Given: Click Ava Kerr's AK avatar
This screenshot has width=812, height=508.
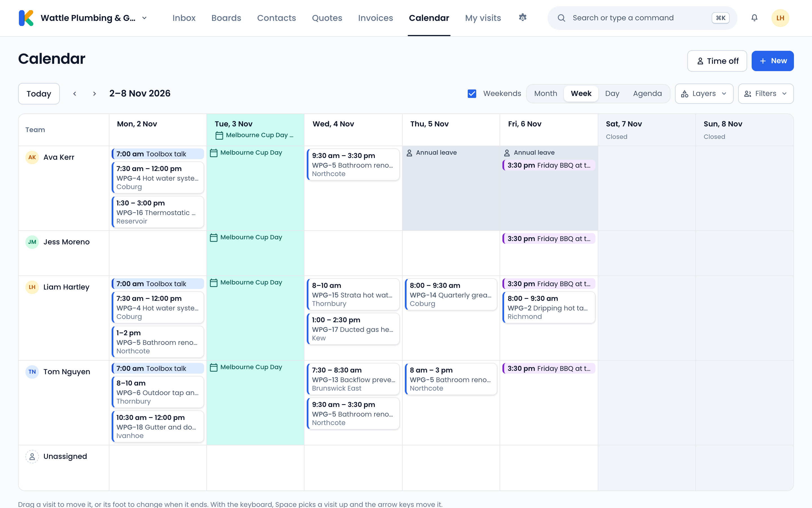Looking at the screenshot, I should click(32, 157).
